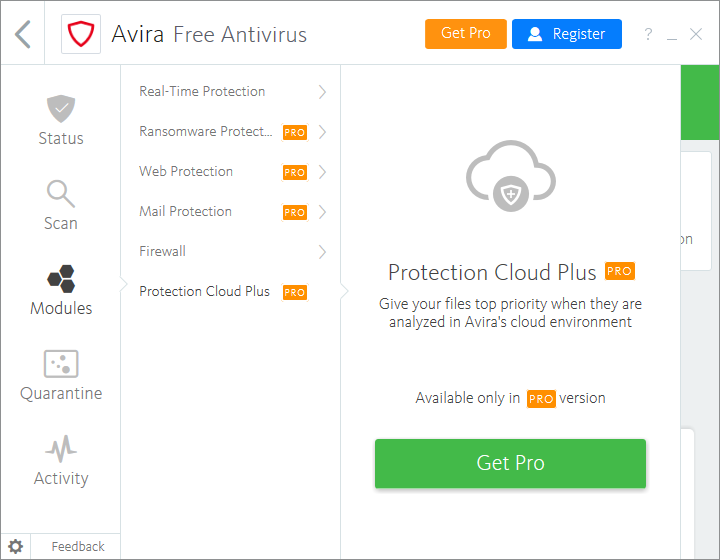The height and width of the screenshot is (560, 720).
Task: Open settings via the gear icon
Action: pyautogui.click(x=16, y=546)
